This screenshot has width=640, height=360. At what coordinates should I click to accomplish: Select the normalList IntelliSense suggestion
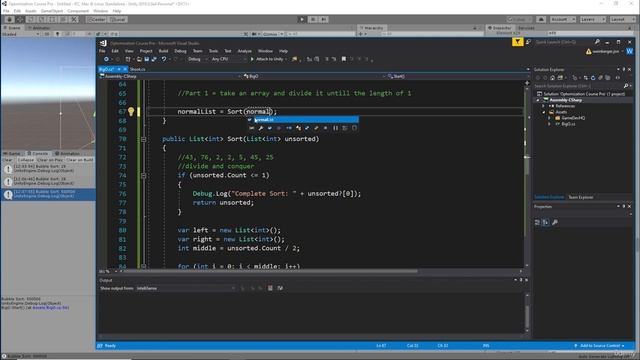(302, 120)
